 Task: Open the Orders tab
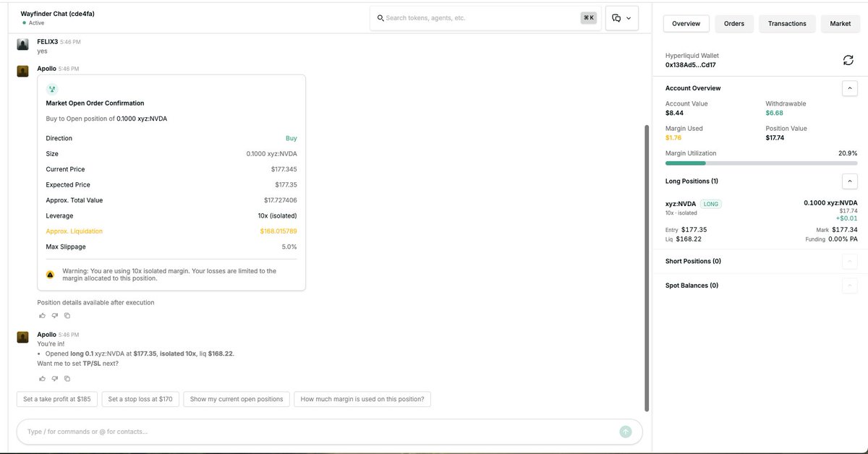pos(734,24)
